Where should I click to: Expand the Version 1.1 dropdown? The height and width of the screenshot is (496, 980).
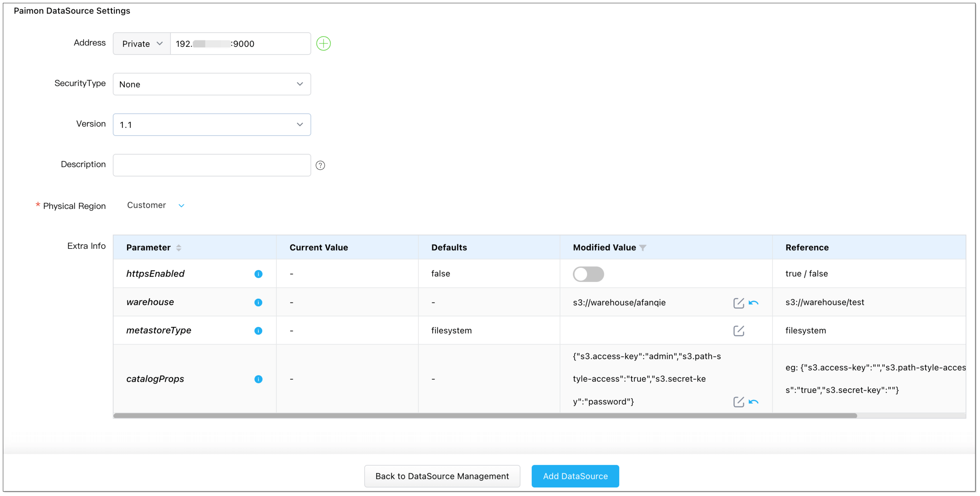(212, 125)
